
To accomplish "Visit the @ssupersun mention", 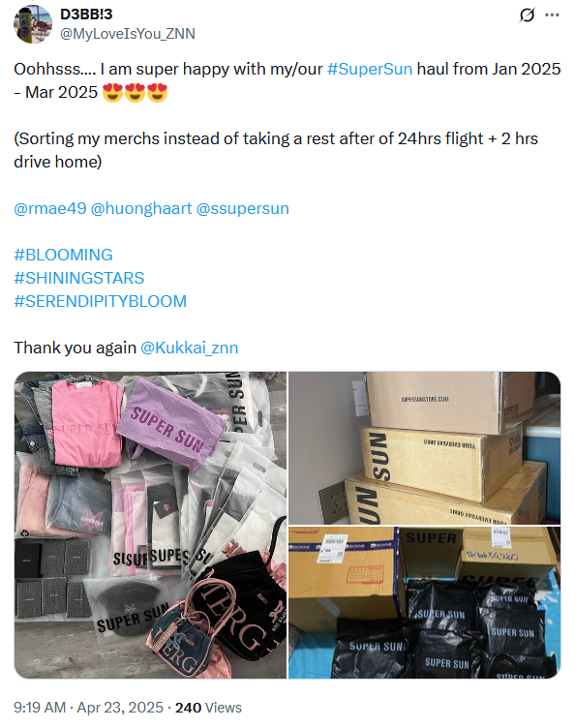I will click(243, 208).
